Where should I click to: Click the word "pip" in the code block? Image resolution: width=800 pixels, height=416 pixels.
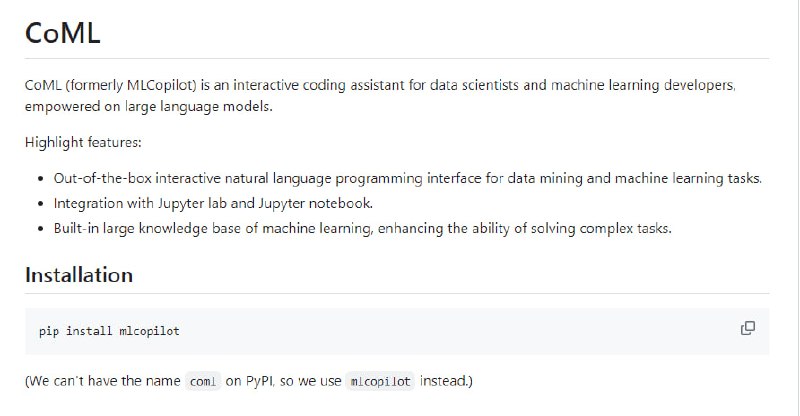pos(48,331)
